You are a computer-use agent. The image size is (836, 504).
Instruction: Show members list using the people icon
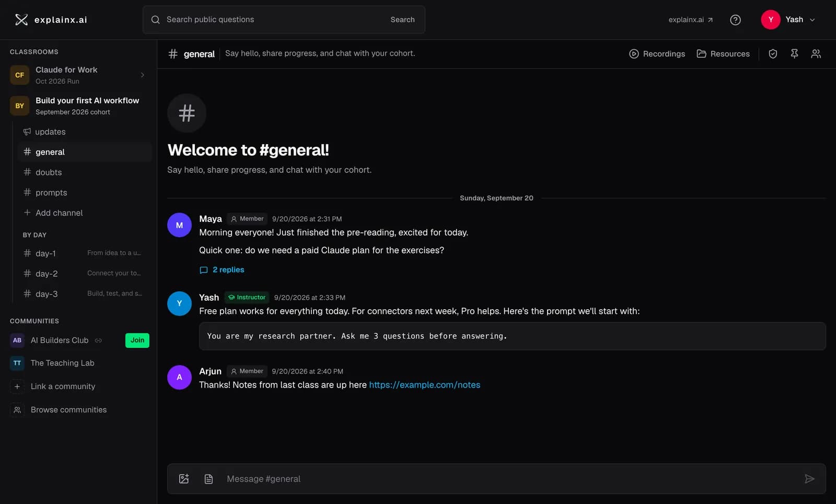pyautogui.click(x=816, y=54)
